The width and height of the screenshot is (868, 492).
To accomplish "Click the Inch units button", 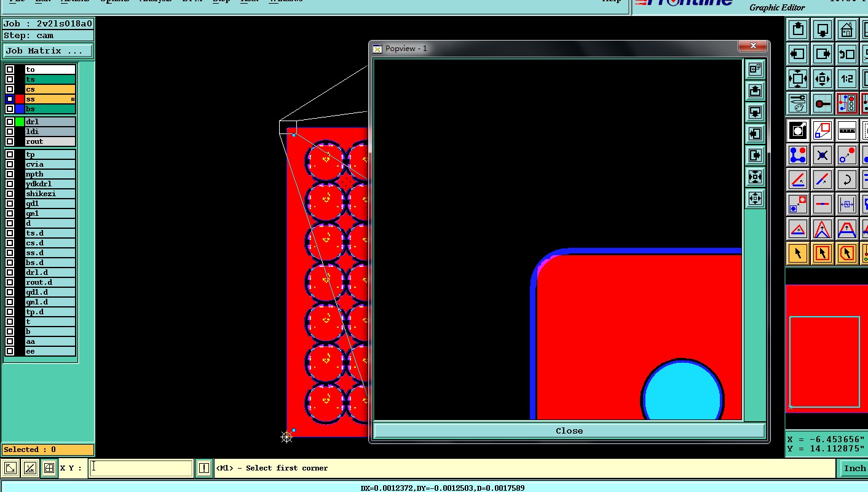I will click(854, 469).
